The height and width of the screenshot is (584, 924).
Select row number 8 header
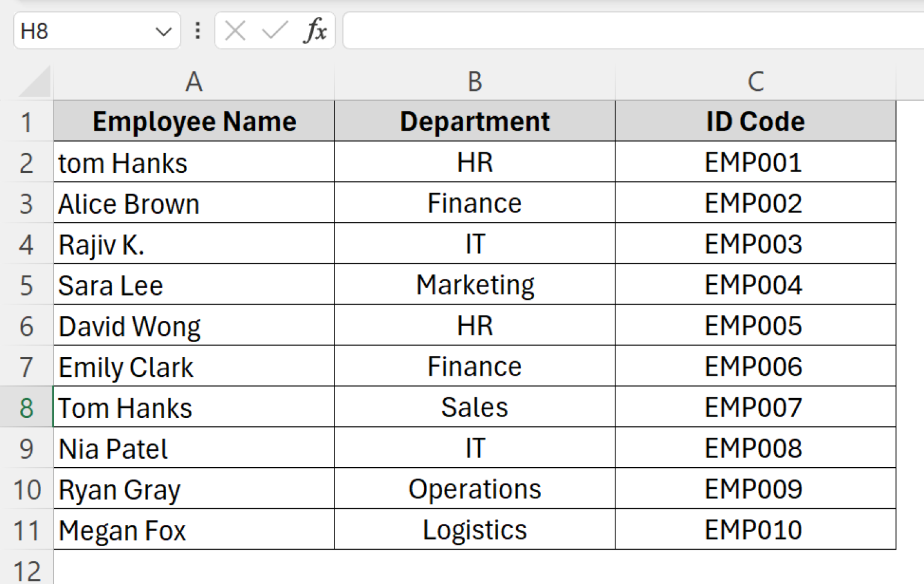[x=27, y=407]
